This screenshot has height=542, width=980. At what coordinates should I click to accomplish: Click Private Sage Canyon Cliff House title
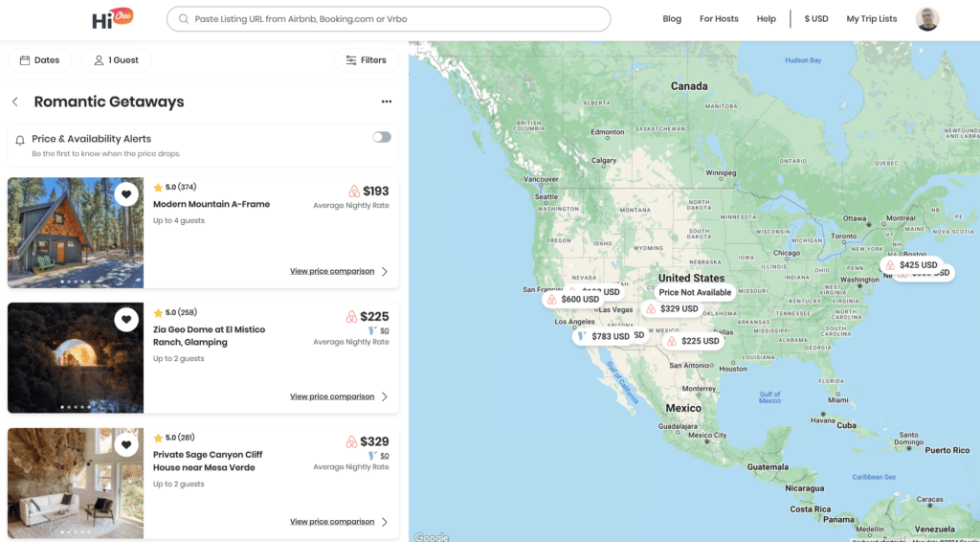tap(208, 461)
